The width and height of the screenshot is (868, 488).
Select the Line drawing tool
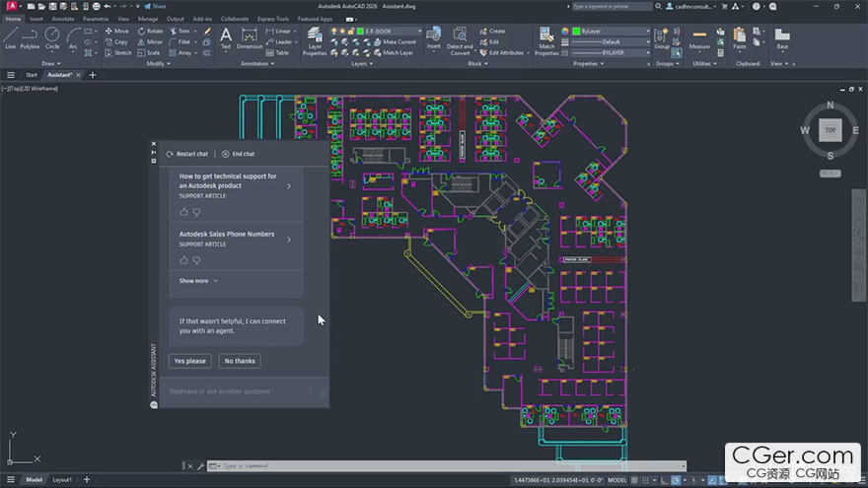pos(10,38)
